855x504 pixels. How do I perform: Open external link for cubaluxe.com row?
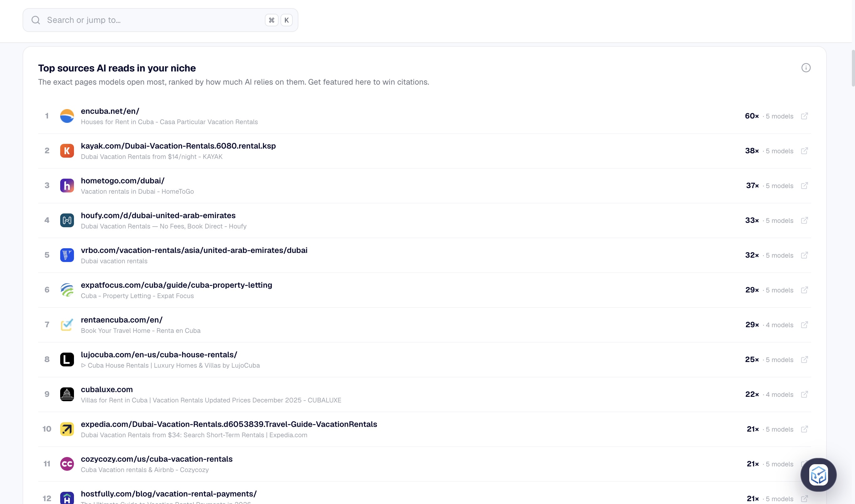(805, 395)
